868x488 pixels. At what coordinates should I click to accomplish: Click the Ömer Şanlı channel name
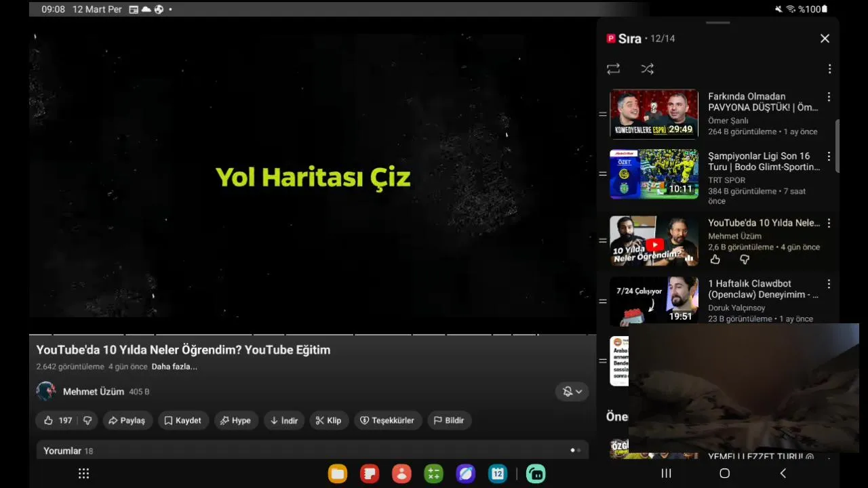coord(728,121)
